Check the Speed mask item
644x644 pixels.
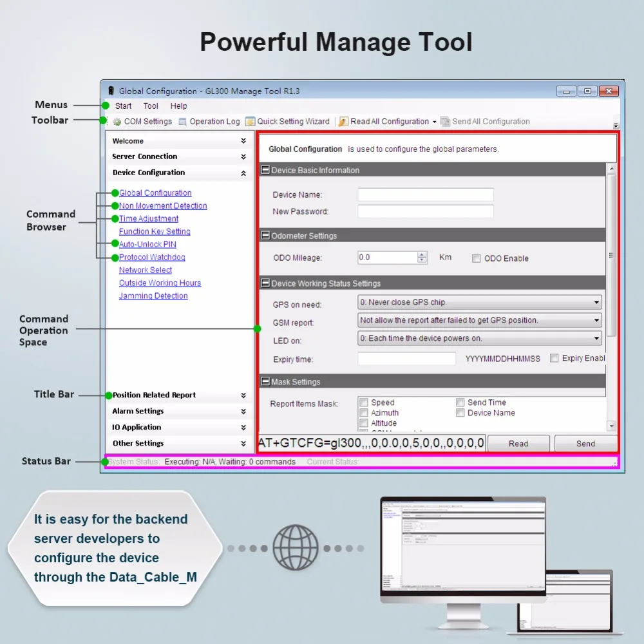coord(363,402)
